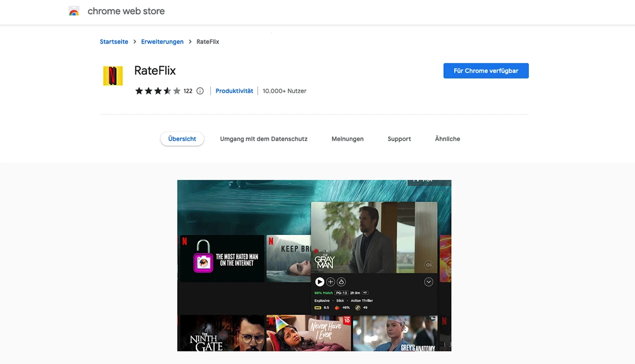Click the Never Have I Ever thumbnail
This screenshot has width=635, height=364.
[309, 333]
